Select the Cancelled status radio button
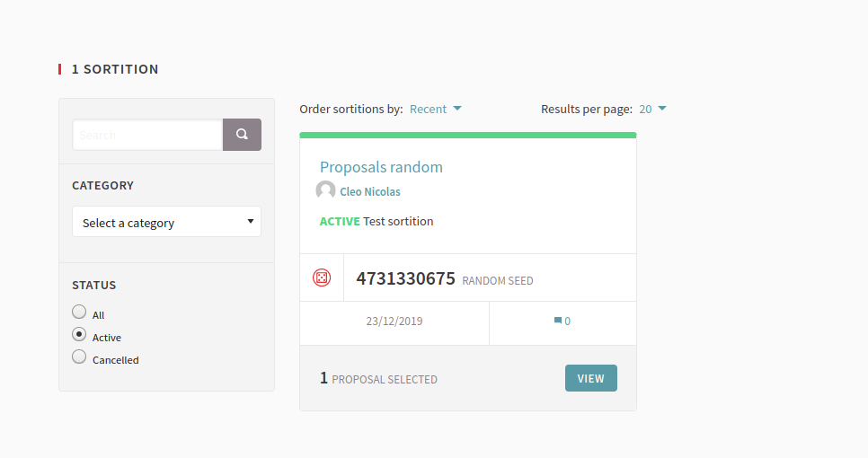This screenshot has height=458, width=868. 79,357
